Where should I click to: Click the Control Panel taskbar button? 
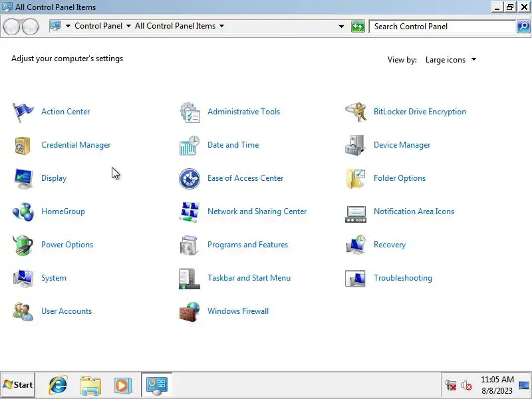(156, 385)
